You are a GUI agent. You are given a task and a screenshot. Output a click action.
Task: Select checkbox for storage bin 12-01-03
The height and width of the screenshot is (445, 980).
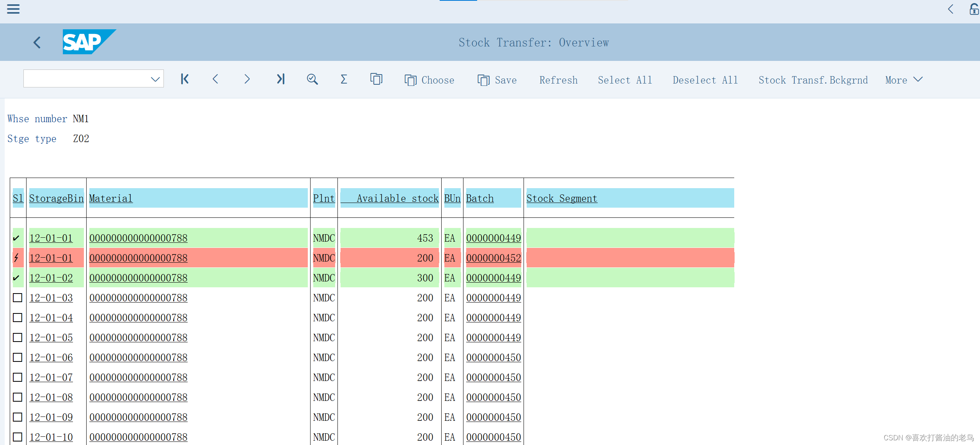(x=18, y=297)
